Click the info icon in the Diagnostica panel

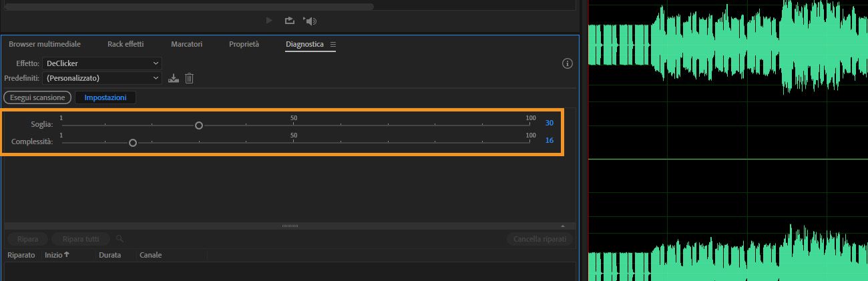tap(568, 63)
